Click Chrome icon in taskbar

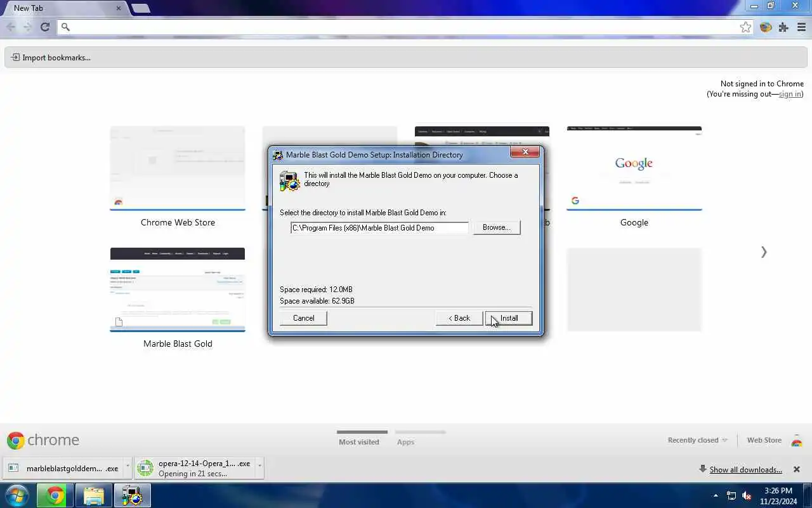[x=55, y=495]
